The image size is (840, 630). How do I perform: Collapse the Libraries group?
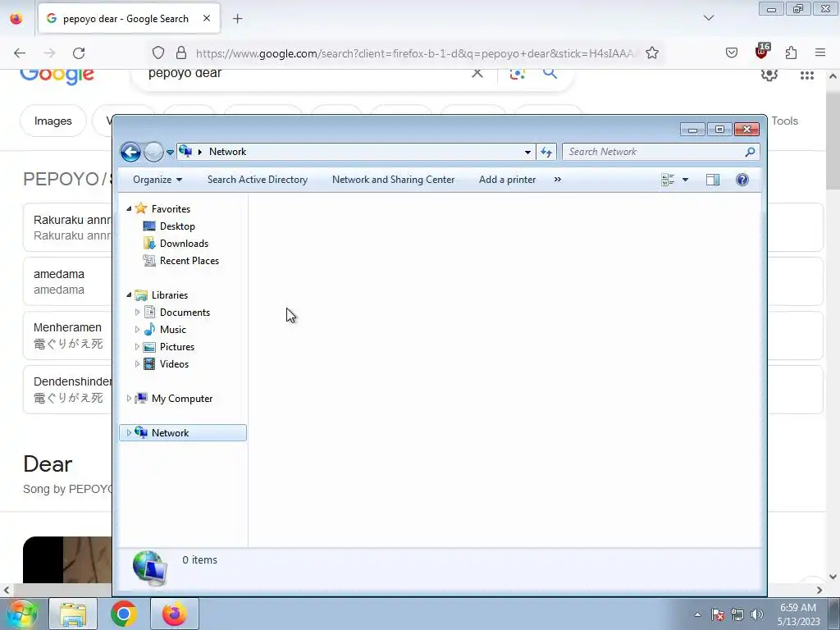[x=129, y=295]
